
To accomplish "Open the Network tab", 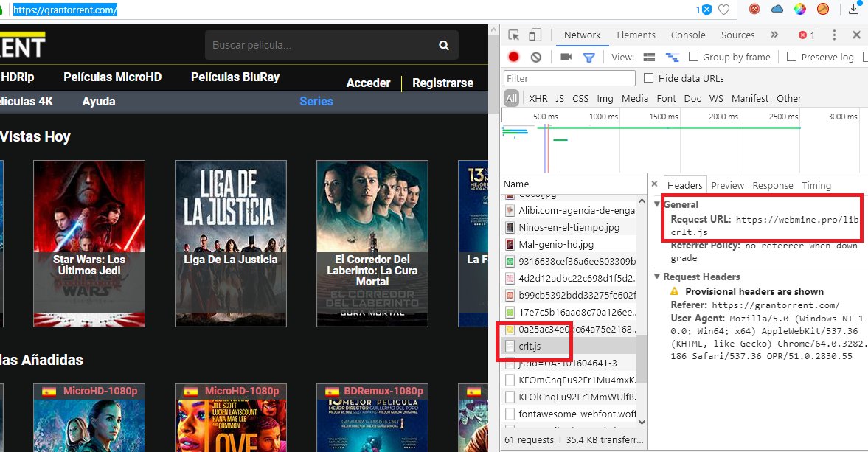I will point(582,35).
